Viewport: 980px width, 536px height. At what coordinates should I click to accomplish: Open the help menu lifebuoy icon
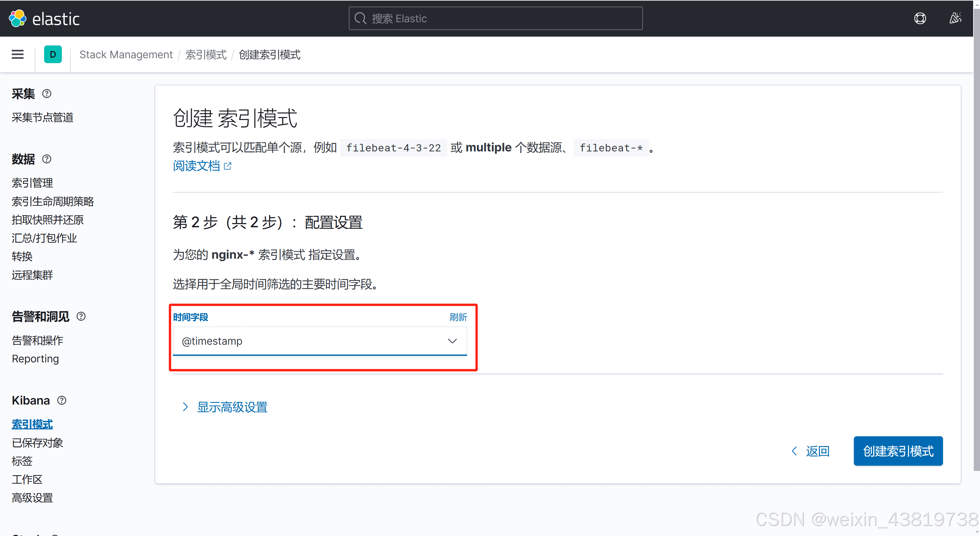coord(920,18)
